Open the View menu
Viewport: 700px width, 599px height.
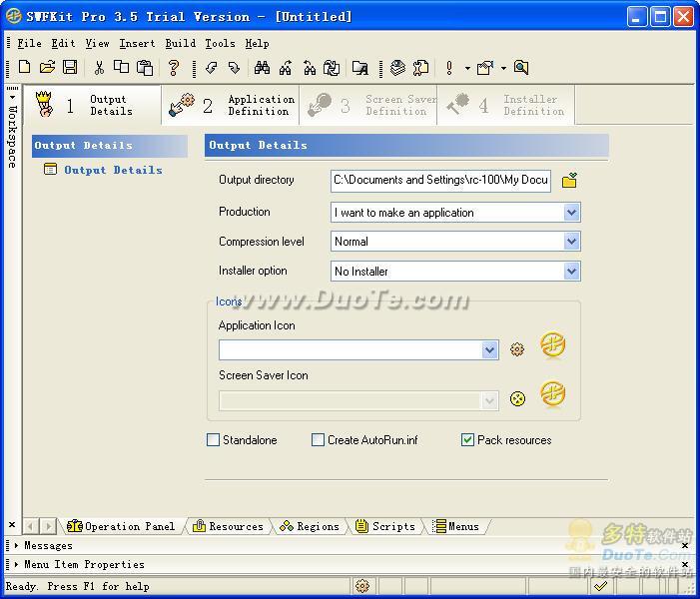[97, 43]
